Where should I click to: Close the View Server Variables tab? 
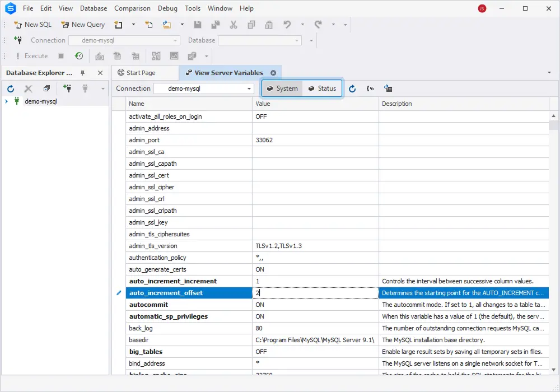coord(273,73)
